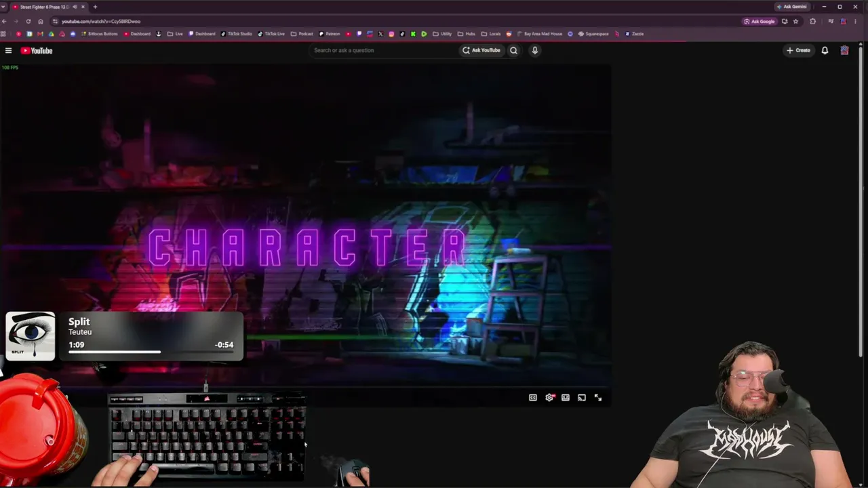Viewport: 868px width, 488px height.
Task: Click the YouTube search magnifier button
Action: (513, 50)
